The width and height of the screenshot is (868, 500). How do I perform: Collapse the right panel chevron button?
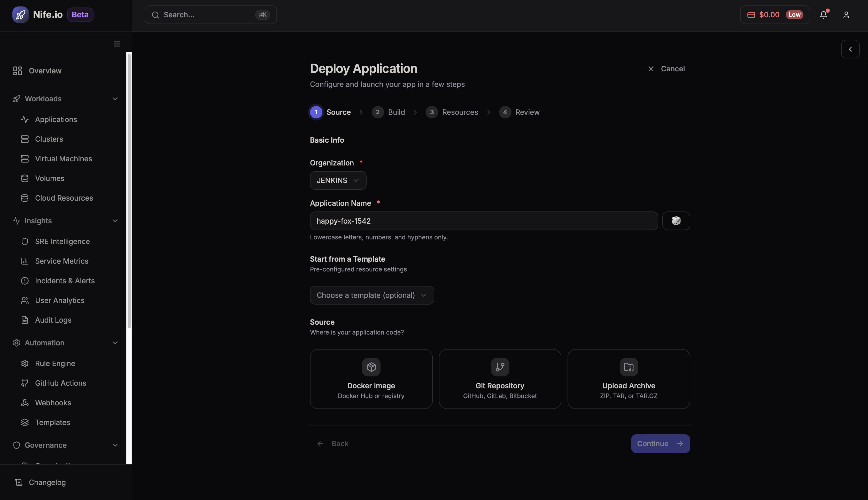click(x=850, y=49)
